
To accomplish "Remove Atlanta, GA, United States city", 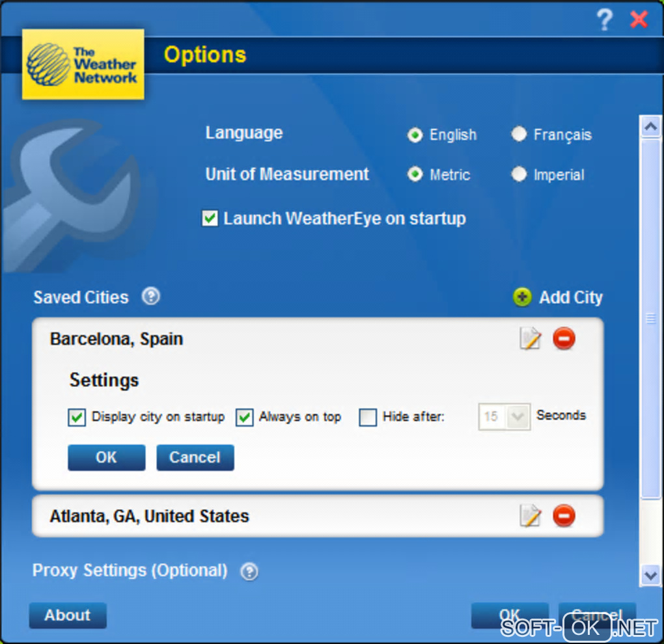I will tap(564, 516).
